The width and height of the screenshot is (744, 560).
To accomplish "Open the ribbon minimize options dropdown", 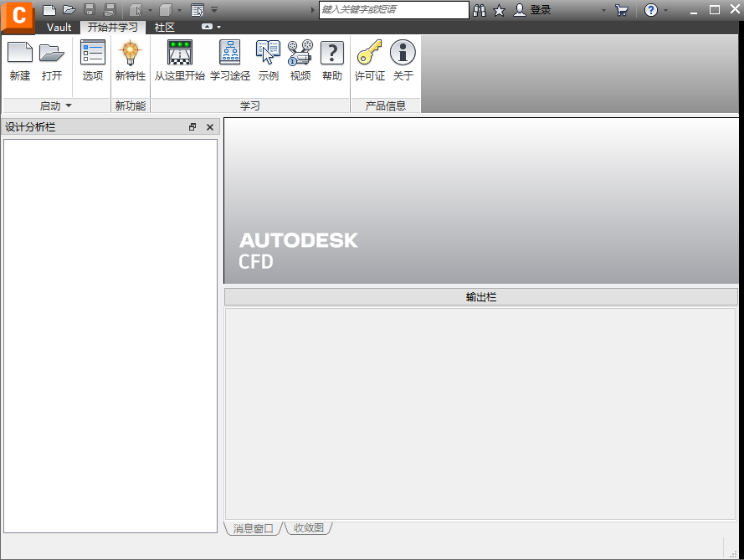I will (x=218, y=27).
